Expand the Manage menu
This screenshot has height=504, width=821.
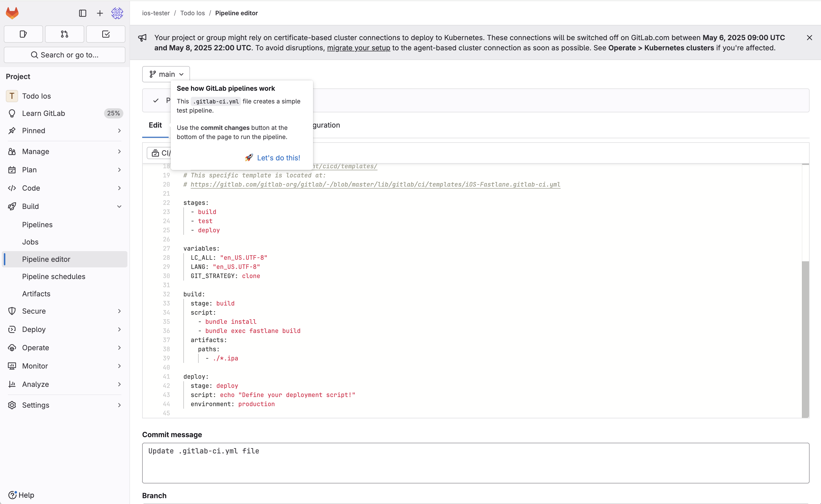click(64, 151)
